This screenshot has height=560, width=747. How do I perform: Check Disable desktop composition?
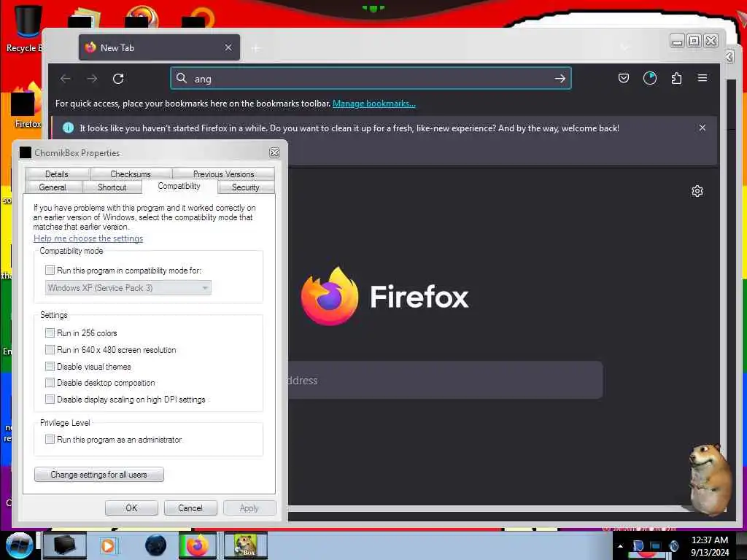click(x=50, y=382)
